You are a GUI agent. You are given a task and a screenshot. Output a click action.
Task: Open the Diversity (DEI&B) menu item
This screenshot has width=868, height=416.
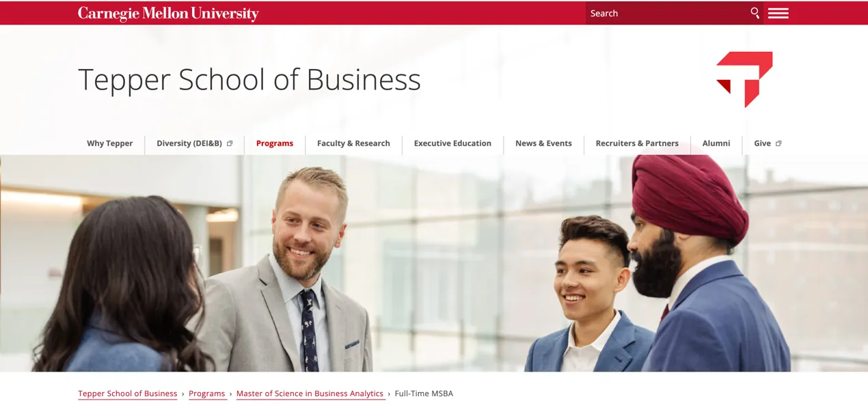[x=189, y=143]
